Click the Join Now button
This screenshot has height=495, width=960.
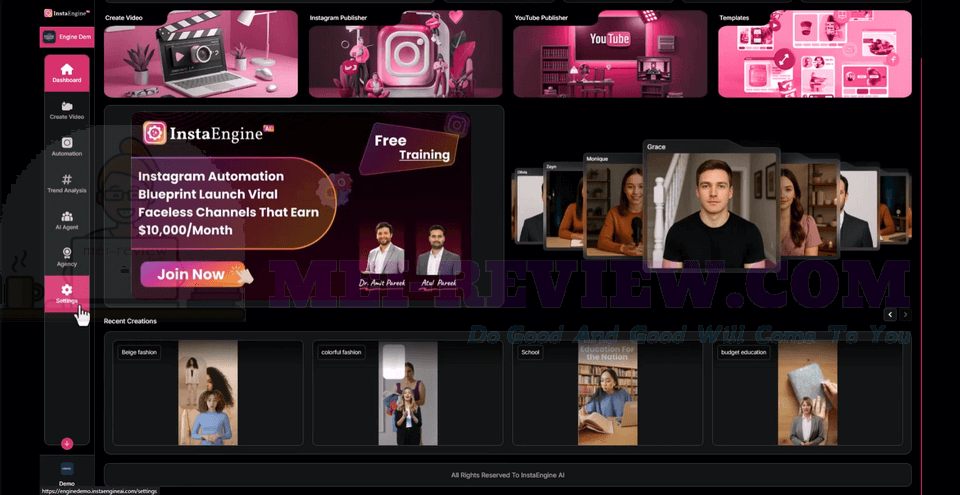pyautogui.click(x=193, y=274)
